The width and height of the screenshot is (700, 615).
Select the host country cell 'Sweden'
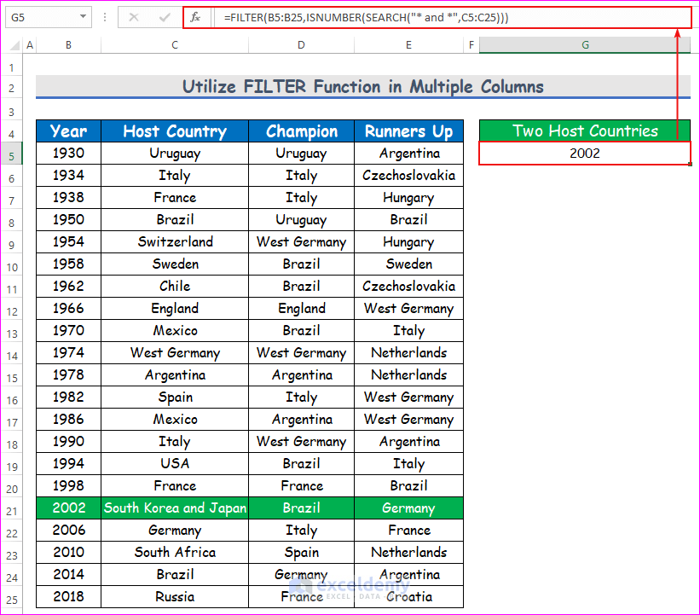(175, 264)
